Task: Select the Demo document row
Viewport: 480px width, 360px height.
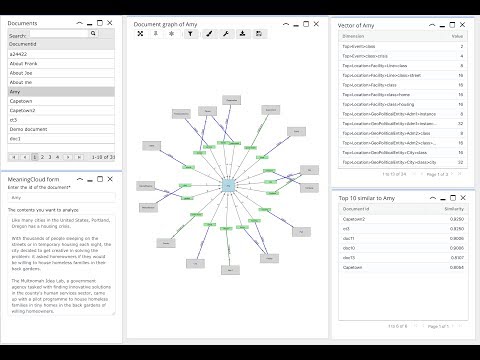Action: tap(61, 129)
